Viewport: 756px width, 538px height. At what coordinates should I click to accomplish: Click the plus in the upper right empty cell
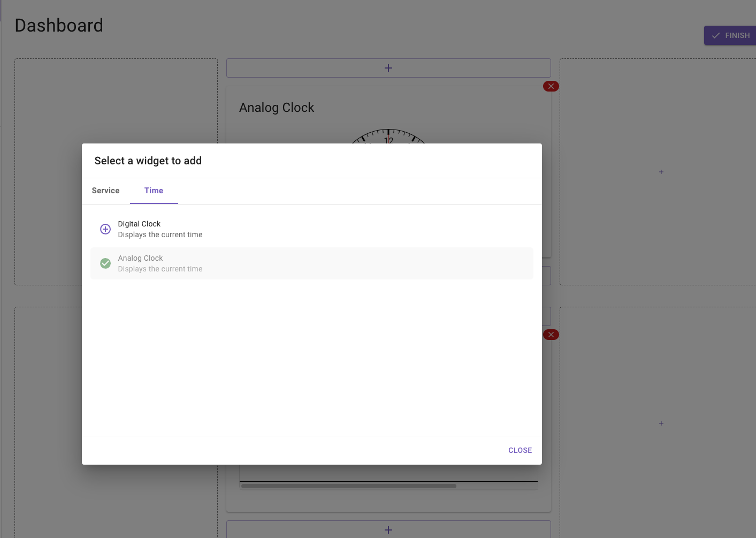(661, 172)
